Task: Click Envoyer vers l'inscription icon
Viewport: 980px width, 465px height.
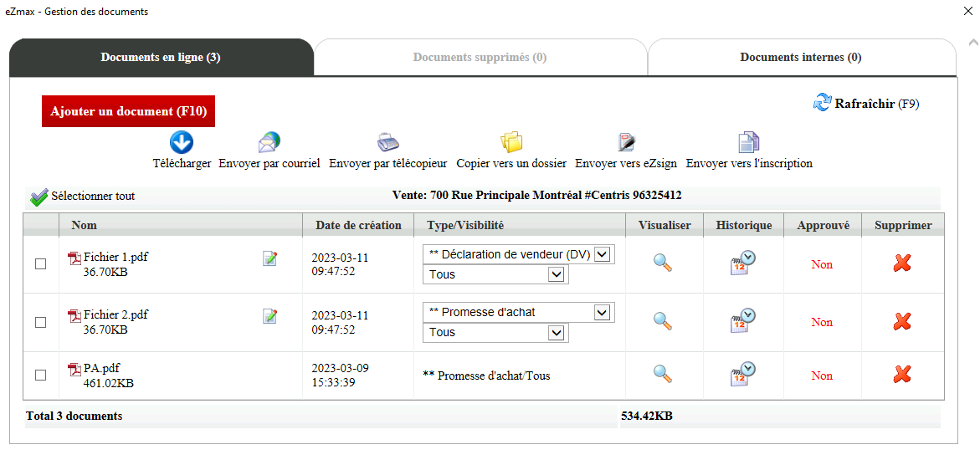Action: (749, 143)
